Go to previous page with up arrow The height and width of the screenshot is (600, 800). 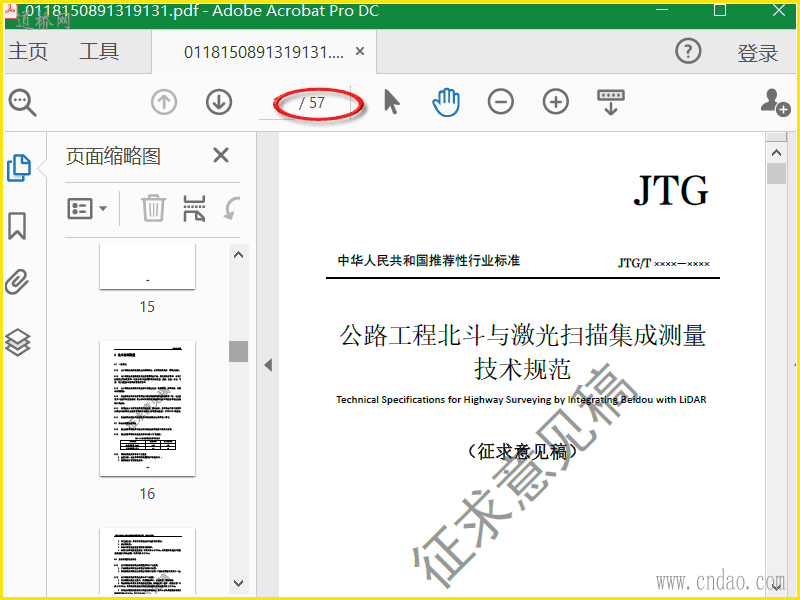164,102
